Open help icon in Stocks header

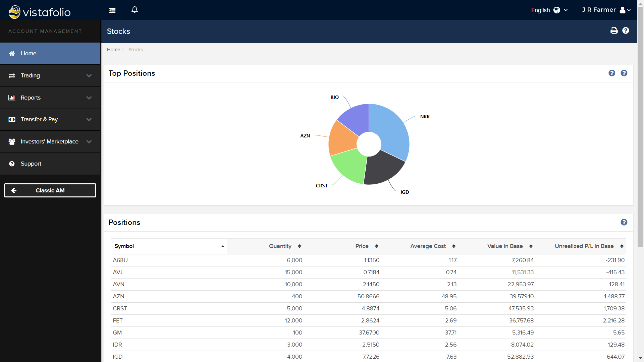click(626, 31)
